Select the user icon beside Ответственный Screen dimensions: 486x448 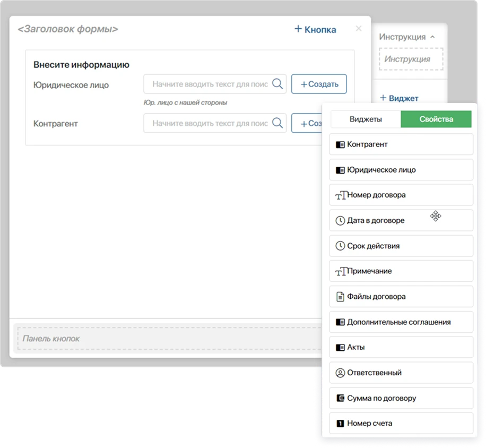340,373
